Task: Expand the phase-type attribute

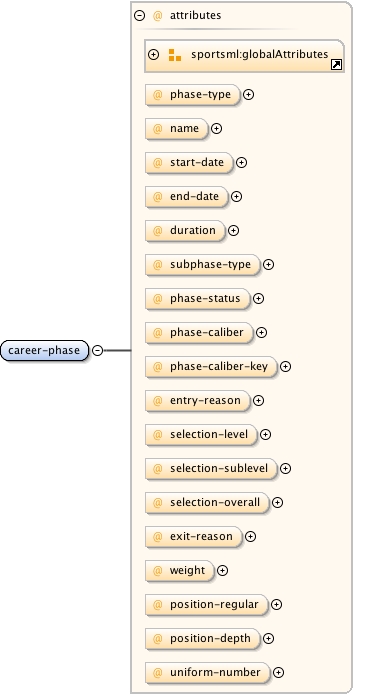Action: (x=249, y=95)
